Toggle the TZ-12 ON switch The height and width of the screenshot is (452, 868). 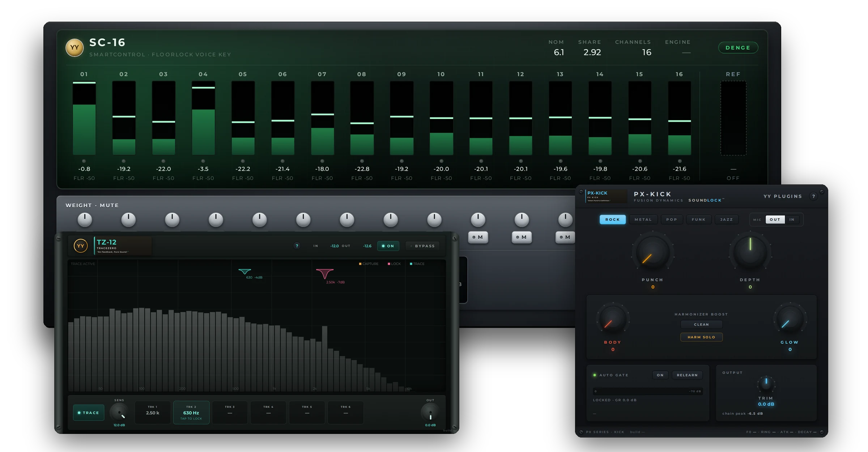click(x=388, y=246)
